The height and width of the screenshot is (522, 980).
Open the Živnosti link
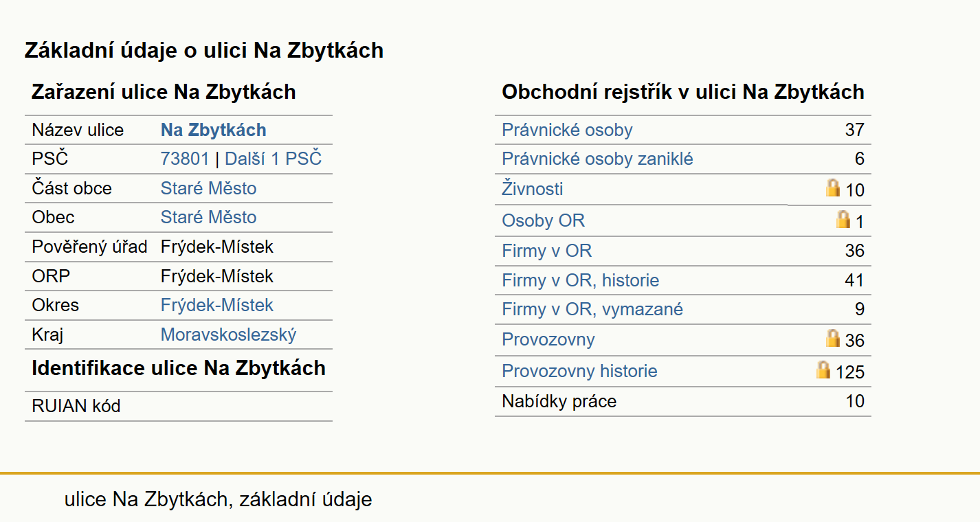533,188
